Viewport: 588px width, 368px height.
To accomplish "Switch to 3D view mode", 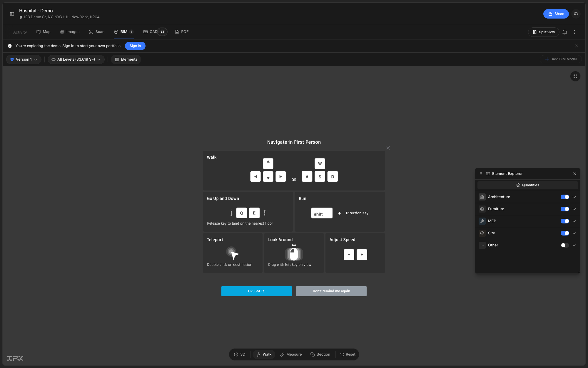I will pyautogui.click(x=240, y=354).
